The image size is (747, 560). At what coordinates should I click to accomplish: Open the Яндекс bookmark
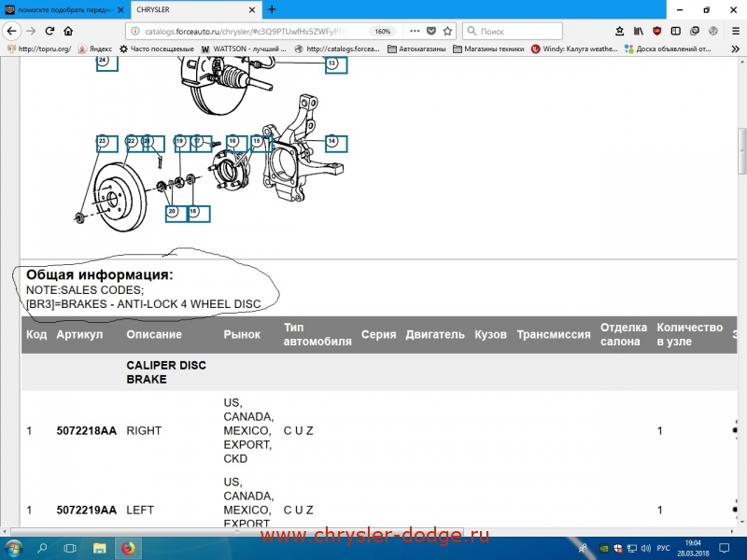[95, 49]
